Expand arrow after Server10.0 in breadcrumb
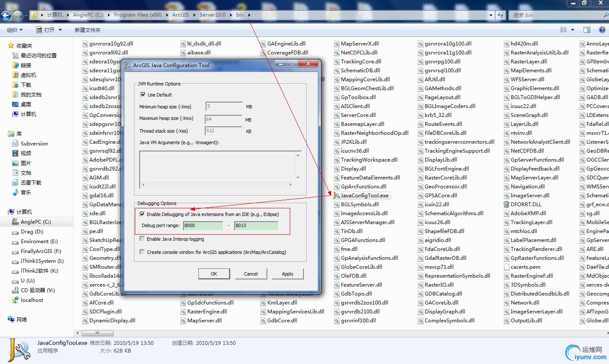This screenshot has width=609, height=364. click(x=231, y=15)
